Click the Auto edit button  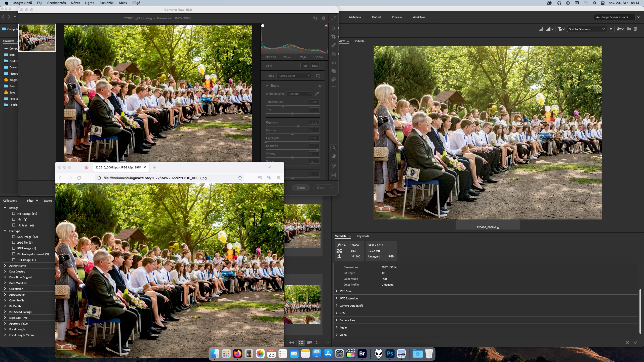tap(304, 66)
